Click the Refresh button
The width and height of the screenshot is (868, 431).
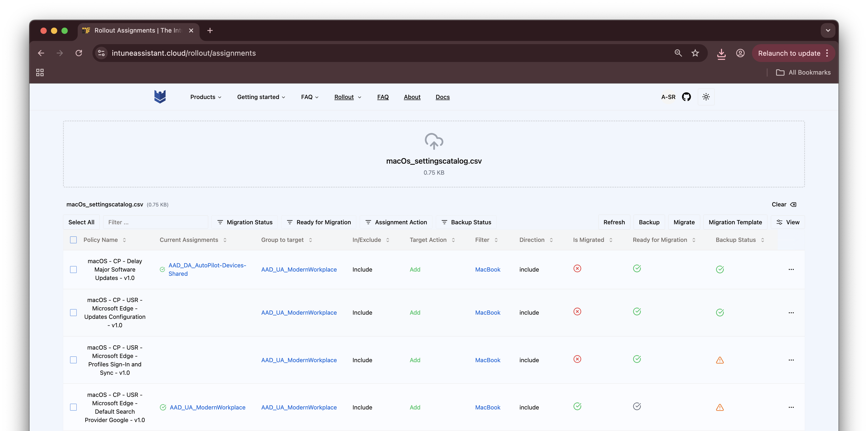pos(614,222)
